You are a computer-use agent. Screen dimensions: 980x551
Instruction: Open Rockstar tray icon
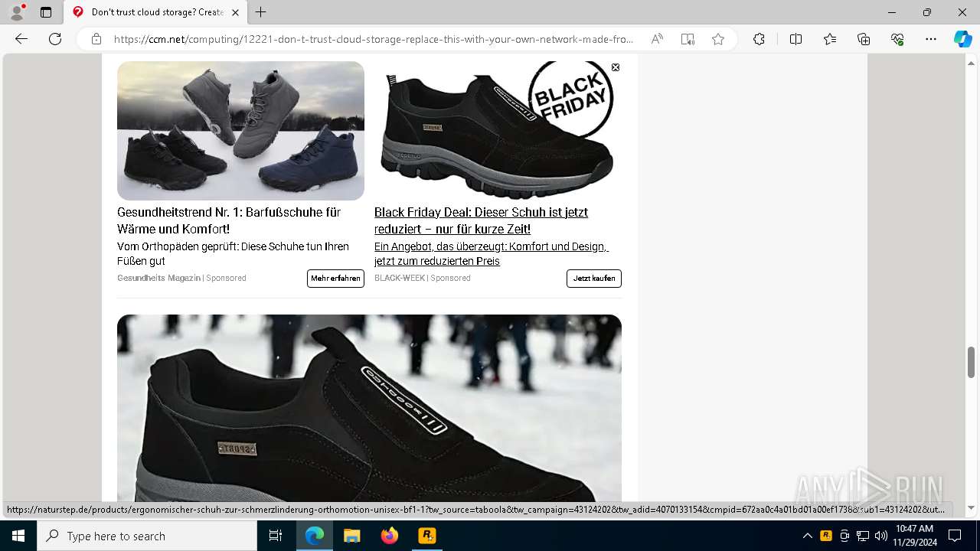(x=826, y=536)
